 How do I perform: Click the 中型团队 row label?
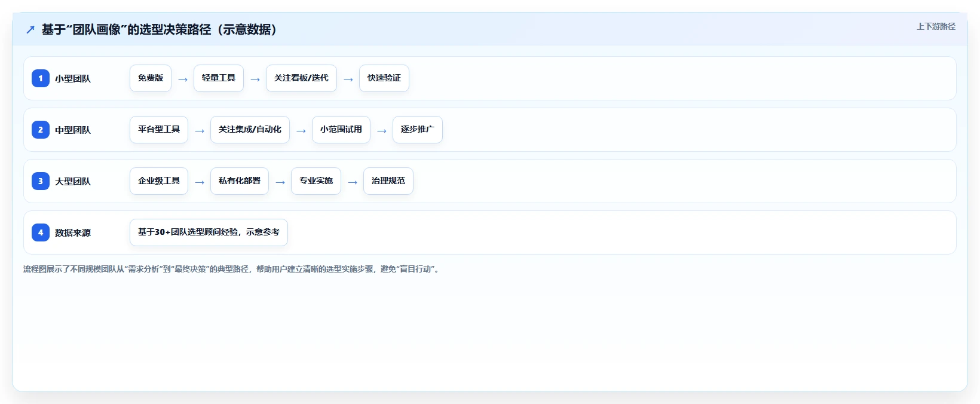73,130
